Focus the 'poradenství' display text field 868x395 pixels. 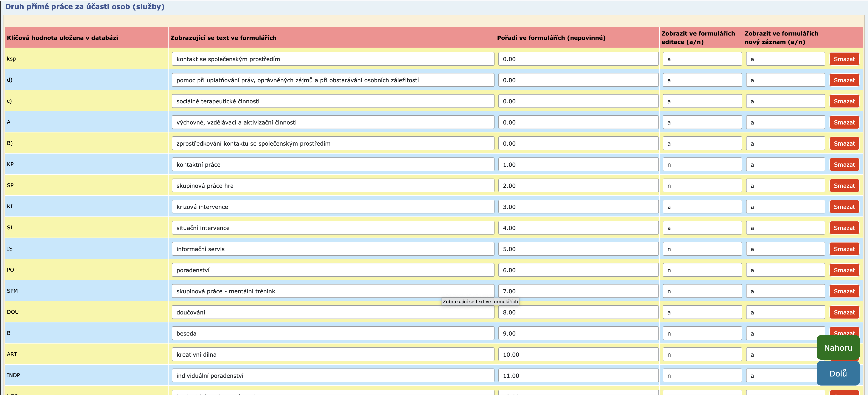point(333,270)
